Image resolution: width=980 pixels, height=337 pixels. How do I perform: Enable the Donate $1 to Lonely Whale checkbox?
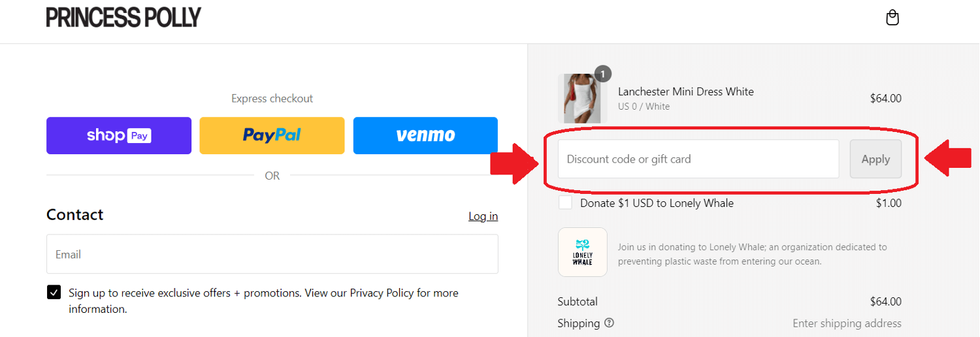coord(565,203)
